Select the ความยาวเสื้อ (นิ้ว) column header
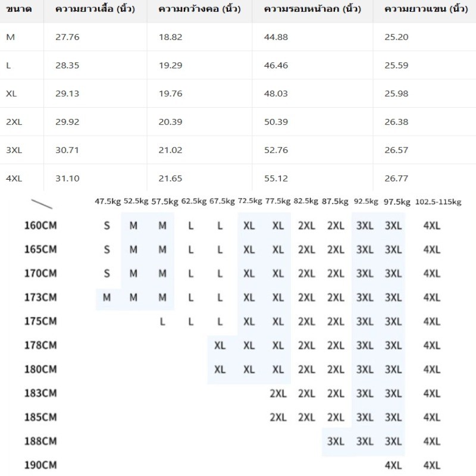The width and height of the screenshot is (476, 476). [x=95, y=9]
